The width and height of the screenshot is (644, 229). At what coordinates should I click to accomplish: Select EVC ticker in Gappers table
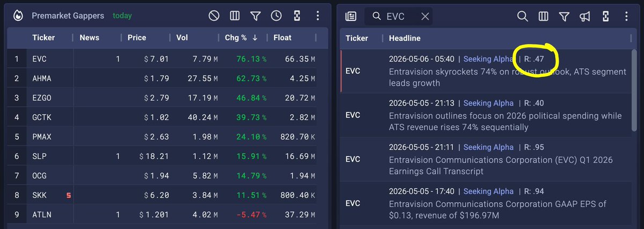pyautogui.click(x=40, y=58)
